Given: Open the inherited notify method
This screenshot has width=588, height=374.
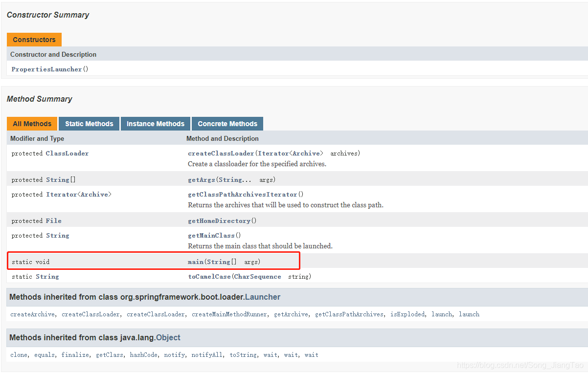Looking at the screenshot, I should [175, 355].
